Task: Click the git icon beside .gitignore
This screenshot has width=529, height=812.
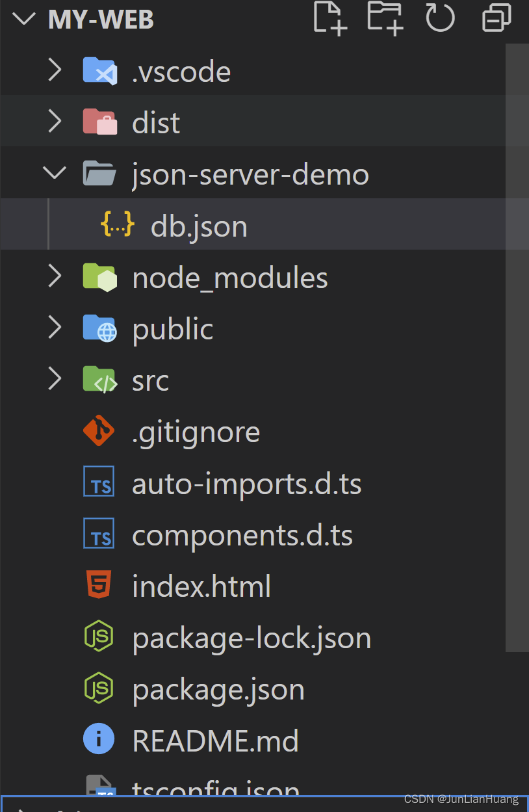Action: (x=99, y=430)
